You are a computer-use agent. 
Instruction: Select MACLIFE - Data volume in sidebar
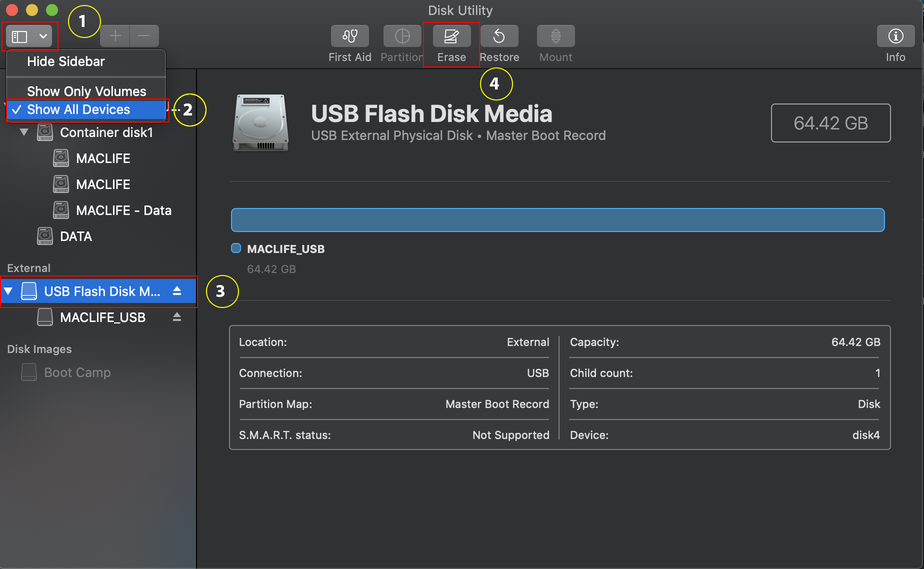click(x=123, y=210)
